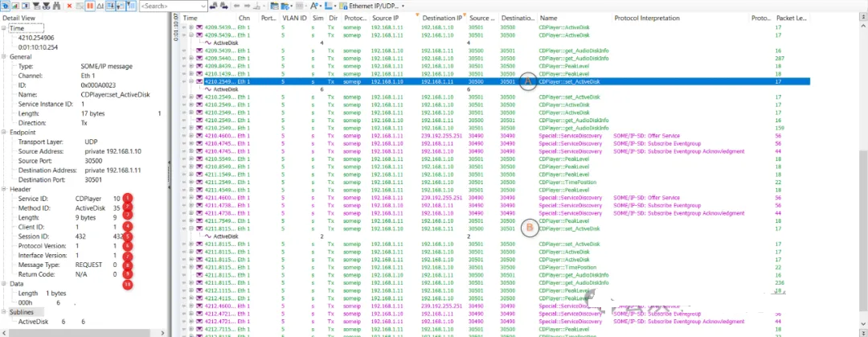Click the Destination IP column header
The image size is (868, 337).
pyautogui.click(x=442, y=18)
